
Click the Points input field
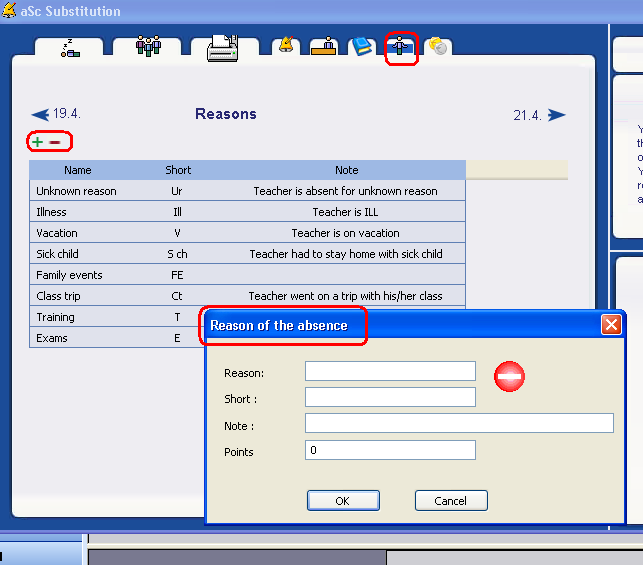[x=390, y=450]
